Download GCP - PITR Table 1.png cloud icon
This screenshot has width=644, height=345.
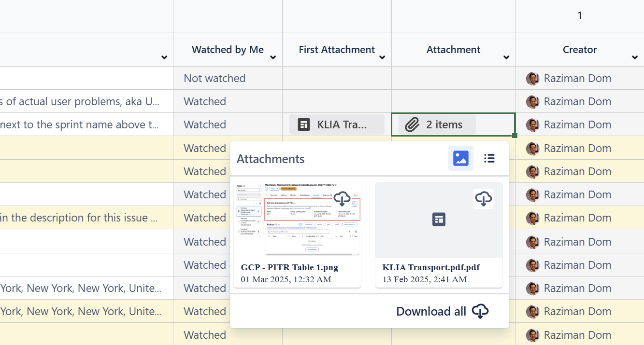pos(342,198)
